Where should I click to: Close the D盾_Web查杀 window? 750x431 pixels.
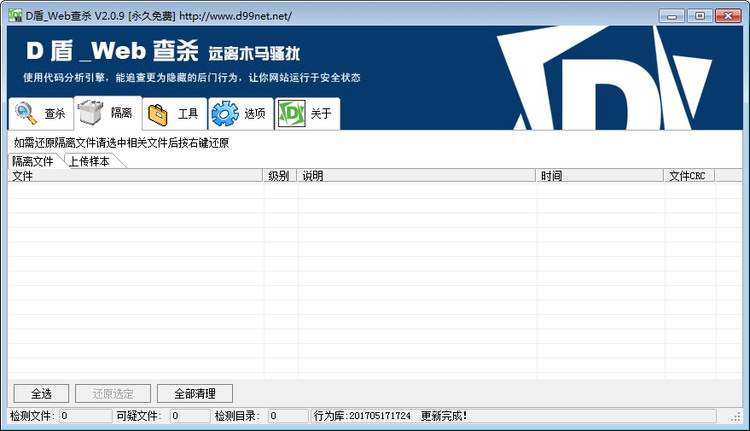tap(728, 16)
